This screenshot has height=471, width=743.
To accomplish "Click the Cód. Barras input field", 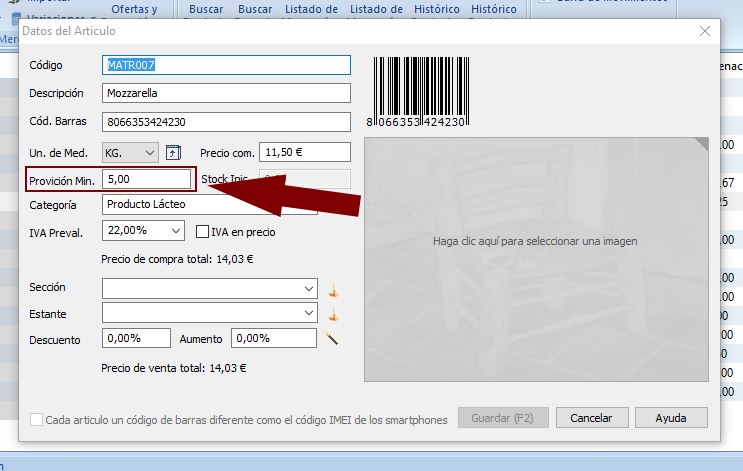I will (x=227, y=122).
